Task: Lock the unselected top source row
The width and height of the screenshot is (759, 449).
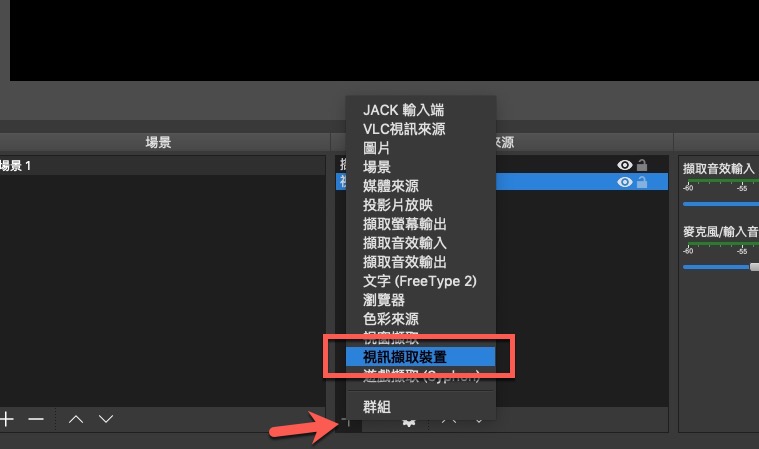Action: tap(642, 165)
